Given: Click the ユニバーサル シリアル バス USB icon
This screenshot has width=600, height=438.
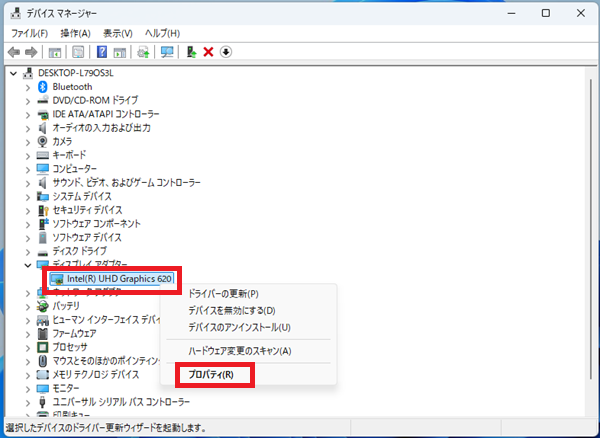Looking at the screenshot, I should coord(42,402).
